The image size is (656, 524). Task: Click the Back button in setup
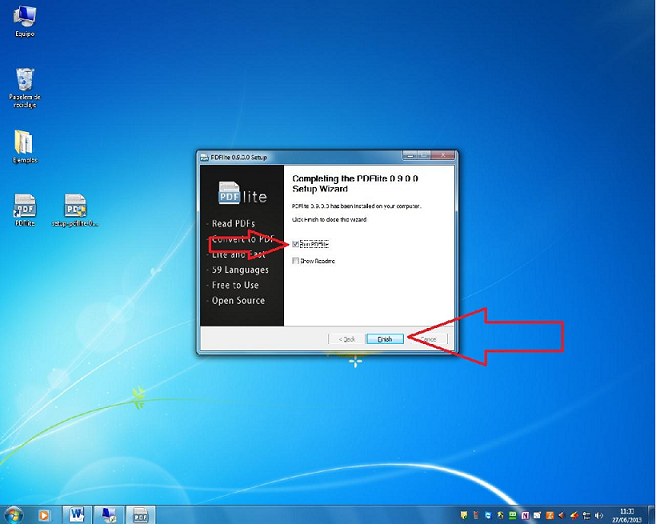pyautogui.click(x=347, y=339)
